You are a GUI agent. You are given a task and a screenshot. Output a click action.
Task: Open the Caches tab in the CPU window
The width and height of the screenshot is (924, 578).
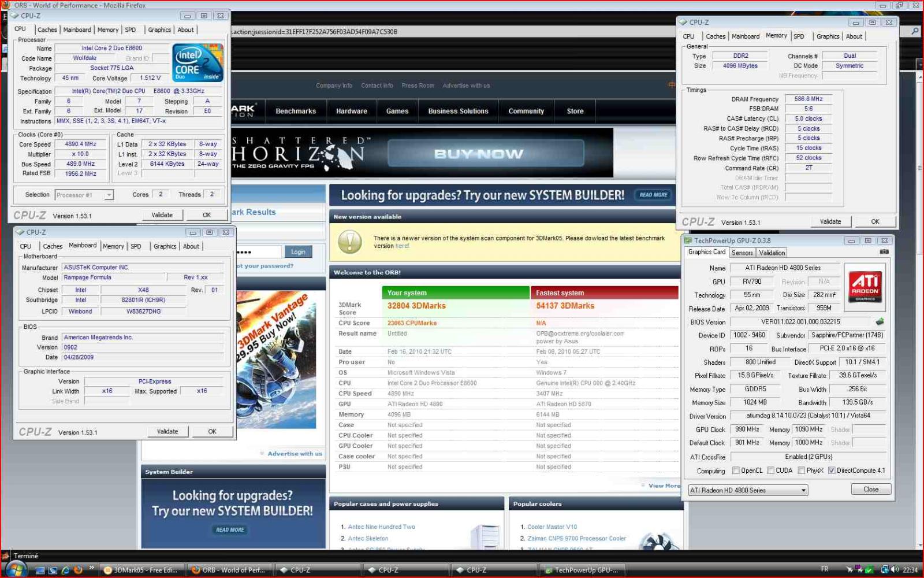[x=47, y=29]
